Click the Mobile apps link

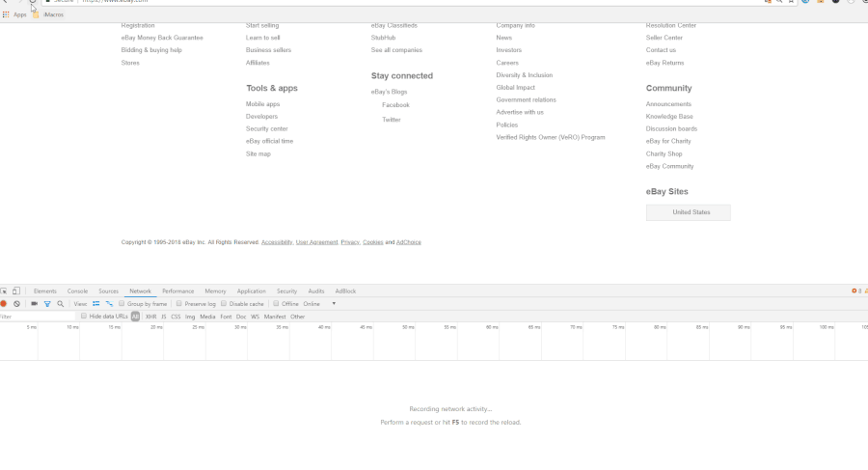(x=263, y=104)
